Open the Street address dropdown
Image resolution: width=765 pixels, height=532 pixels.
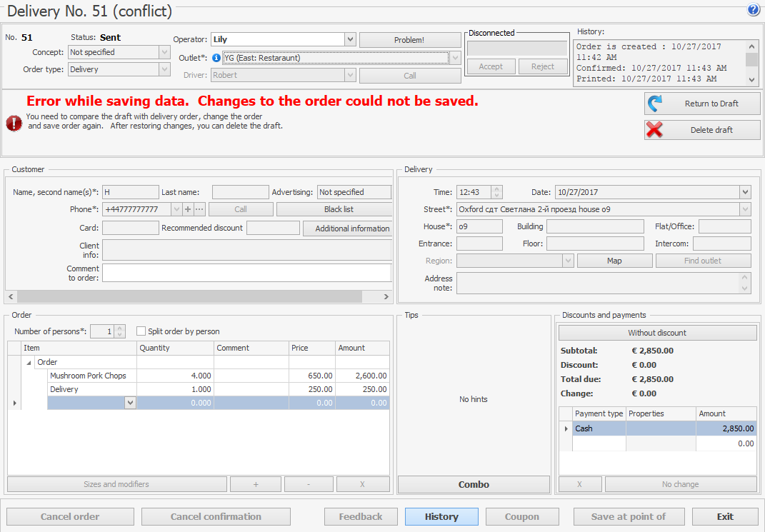pyautogui.click(x=745, y=209)
